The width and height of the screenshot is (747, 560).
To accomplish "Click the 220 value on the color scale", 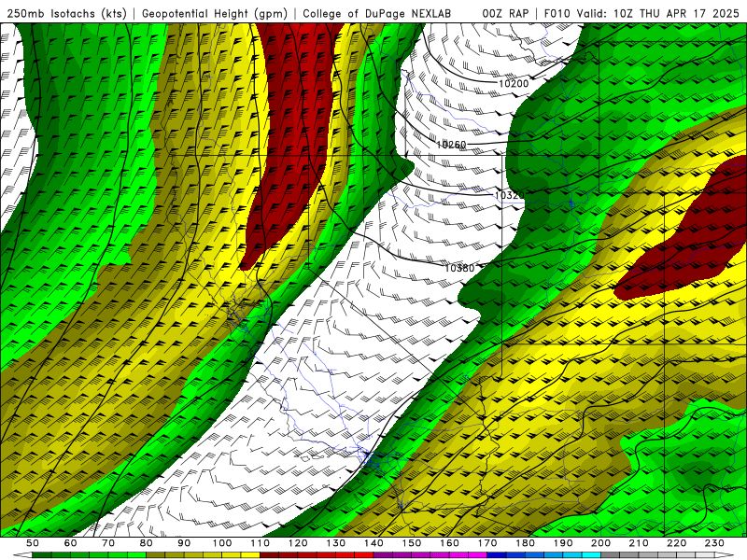I will 676,543.
